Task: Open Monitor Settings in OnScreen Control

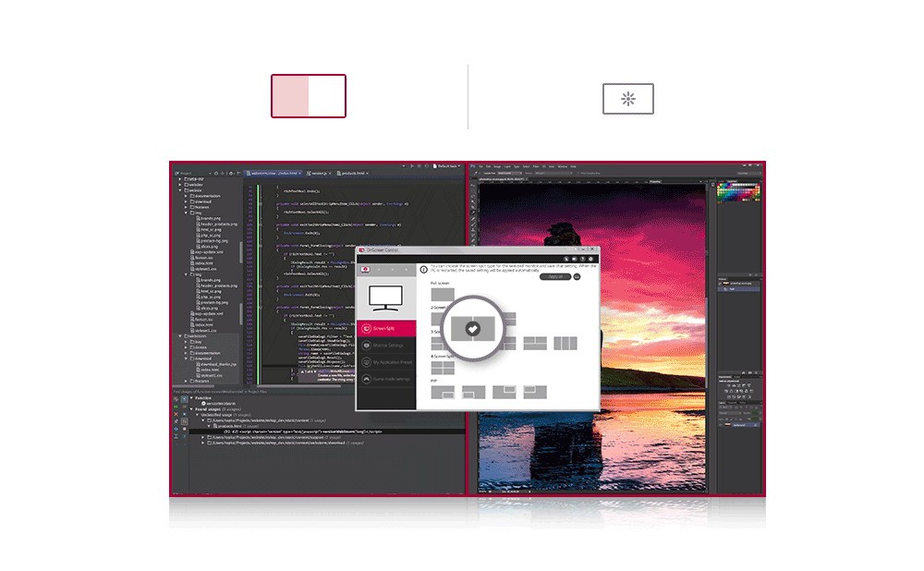Action: 386,346
